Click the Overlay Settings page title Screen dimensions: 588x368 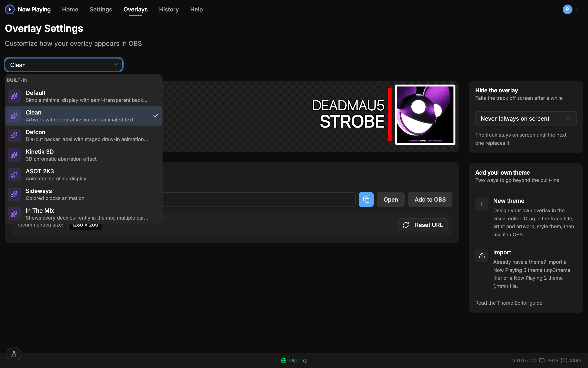click(x=44, y=28)
